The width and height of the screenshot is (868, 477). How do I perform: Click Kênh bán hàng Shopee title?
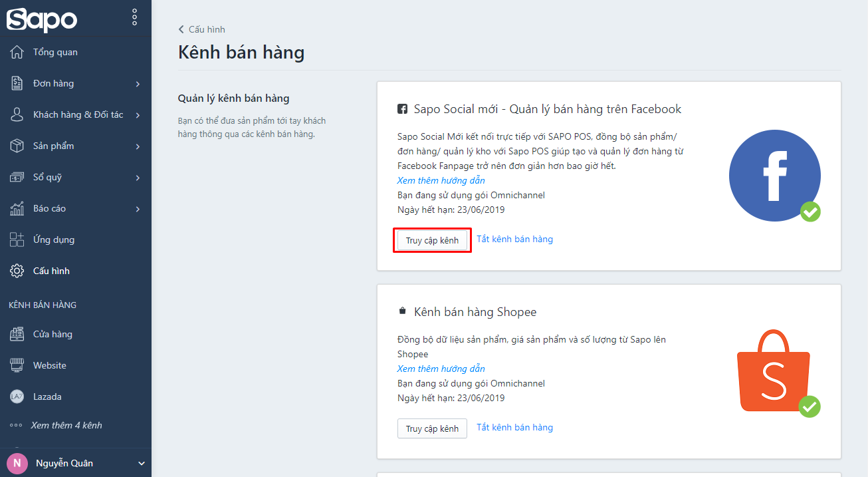coord(475,311)
